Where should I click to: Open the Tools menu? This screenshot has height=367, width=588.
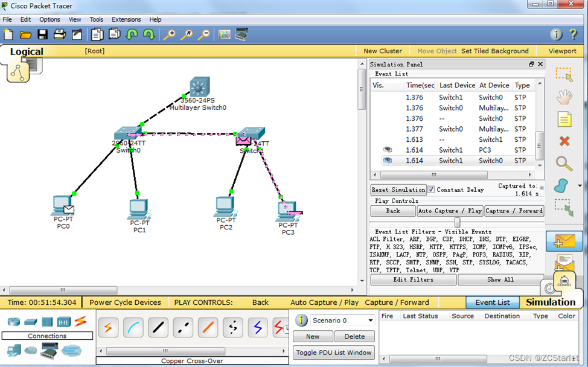click(x=97, y=19)
